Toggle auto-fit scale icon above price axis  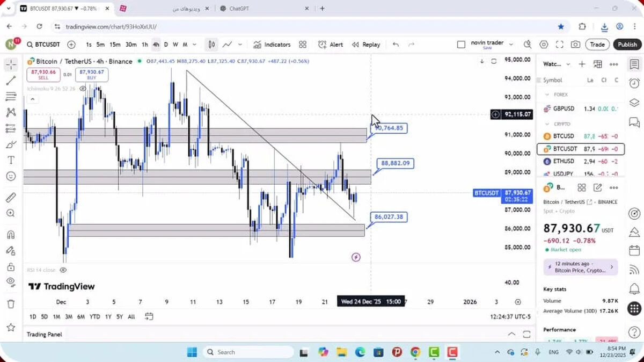tap(494, 61)
